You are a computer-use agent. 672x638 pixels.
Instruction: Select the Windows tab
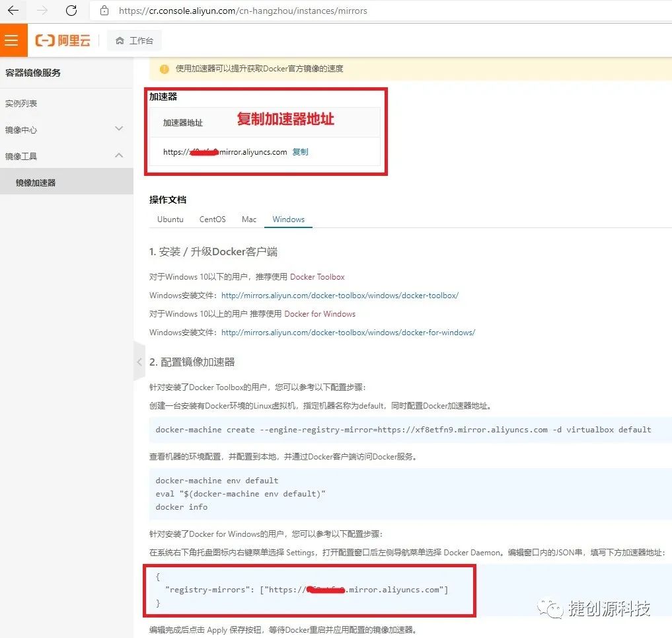289,219
